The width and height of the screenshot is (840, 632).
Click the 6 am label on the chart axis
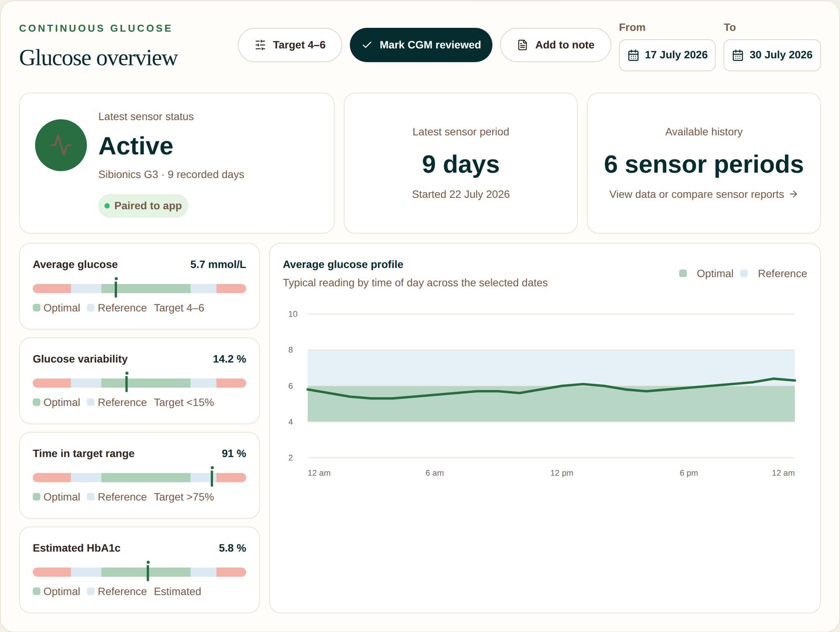435,473
